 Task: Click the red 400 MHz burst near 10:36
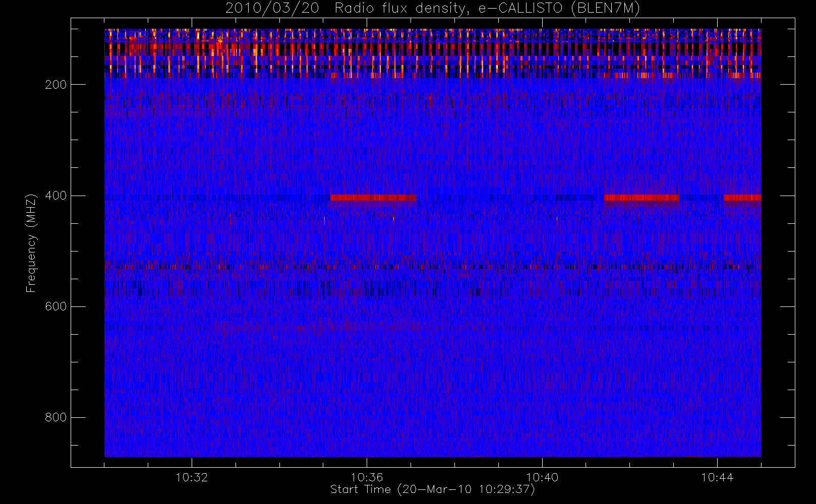click(x=373, y=198)
